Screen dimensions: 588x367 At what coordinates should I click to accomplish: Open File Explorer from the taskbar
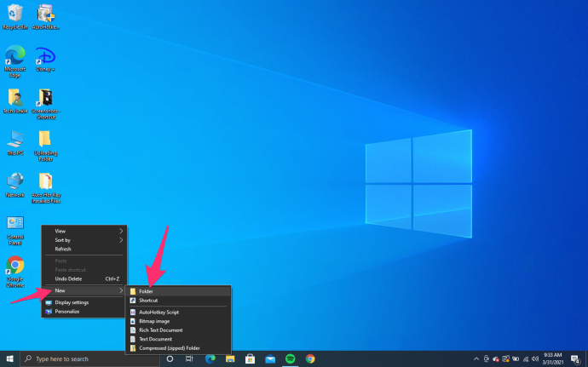pos(230,358)
